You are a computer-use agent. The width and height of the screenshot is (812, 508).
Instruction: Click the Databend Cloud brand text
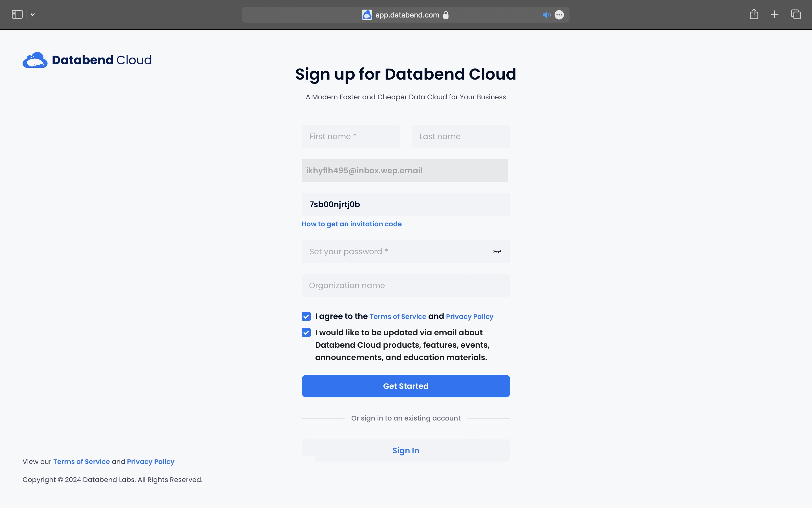102,60
